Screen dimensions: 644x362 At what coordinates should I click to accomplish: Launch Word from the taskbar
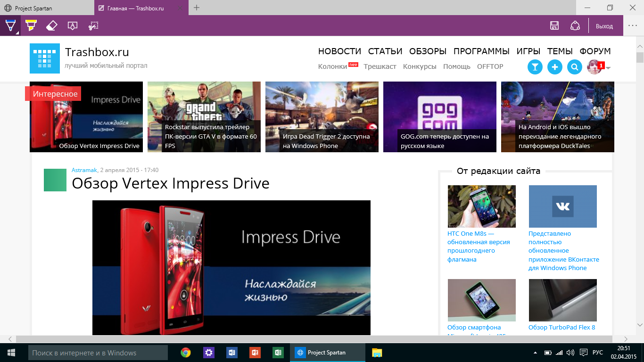[232, 353]
